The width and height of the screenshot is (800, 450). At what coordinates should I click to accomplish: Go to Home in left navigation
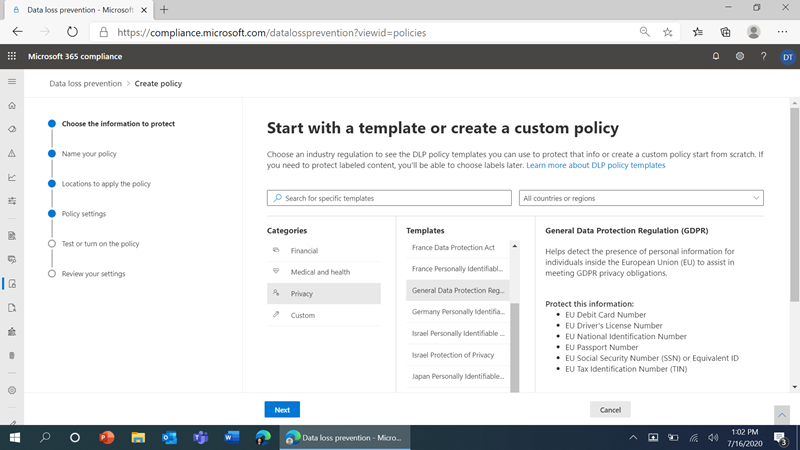pyautogui.click(x=12, y=106)
